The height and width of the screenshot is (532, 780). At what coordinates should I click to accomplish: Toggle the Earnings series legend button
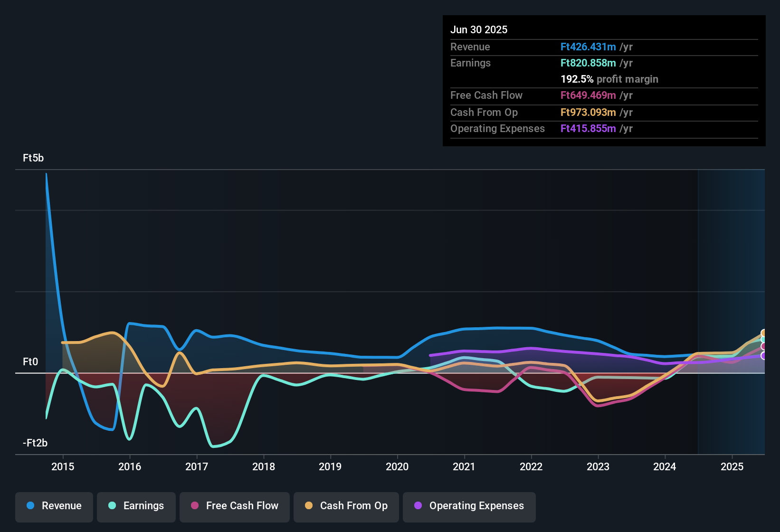[x=136, y=506]
